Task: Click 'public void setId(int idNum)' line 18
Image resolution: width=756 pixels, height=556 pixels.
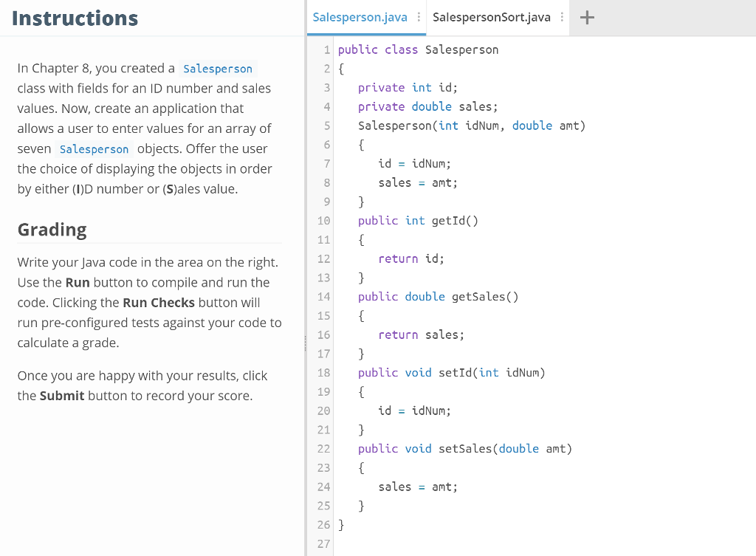Action: point(451,373)
